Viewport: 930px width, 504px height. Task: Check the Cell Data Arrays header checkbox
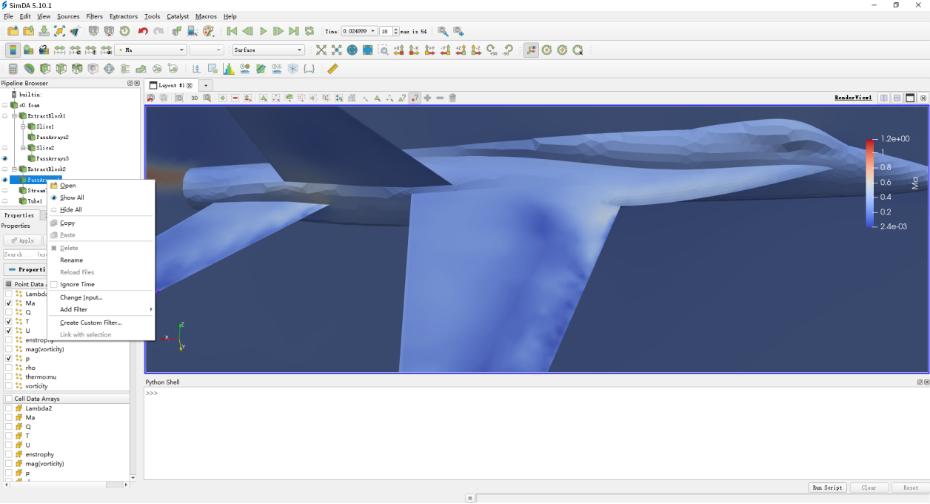coord(9,399)
